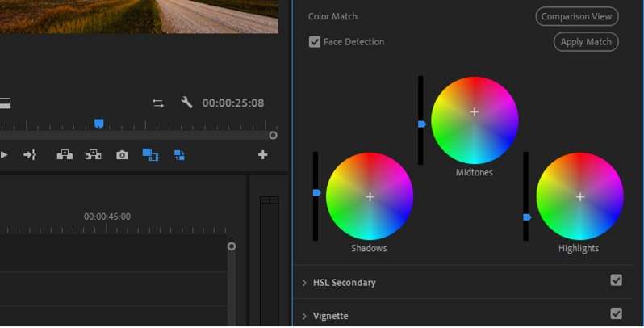The width and height of the screenshot is (644, 328).
Task: Click the Apply Match button
Action: [x=586, y=42]
